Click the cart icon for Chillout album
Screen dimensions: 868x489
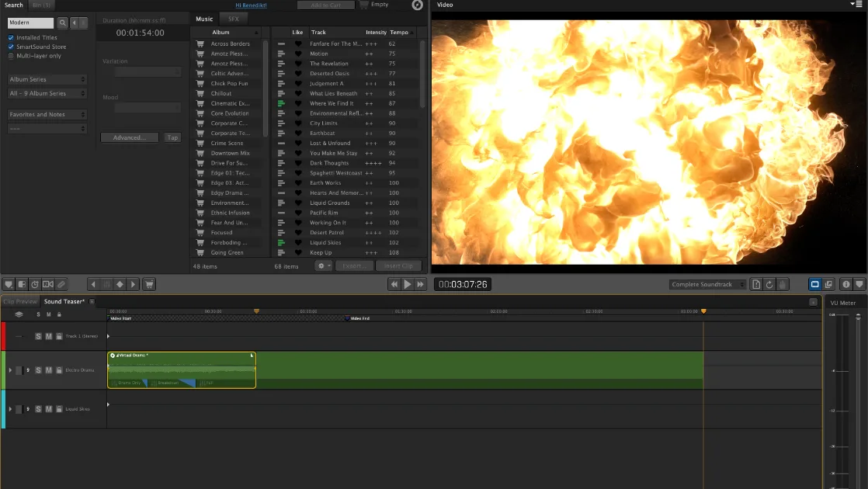pos(200,93)
